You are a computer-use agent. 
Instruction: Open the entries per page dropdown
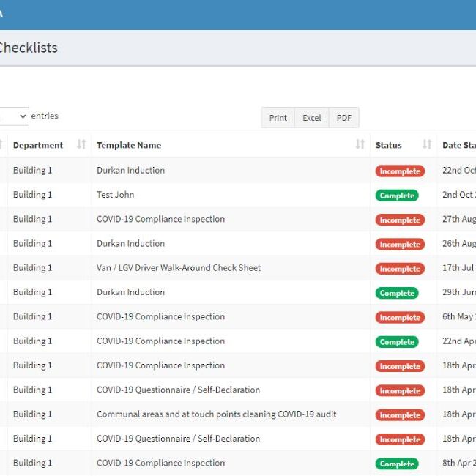point(15,116)
